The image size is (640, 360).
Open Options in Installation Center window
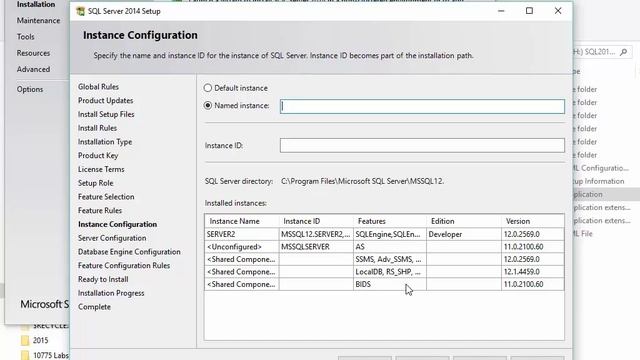tap(30, 89)
